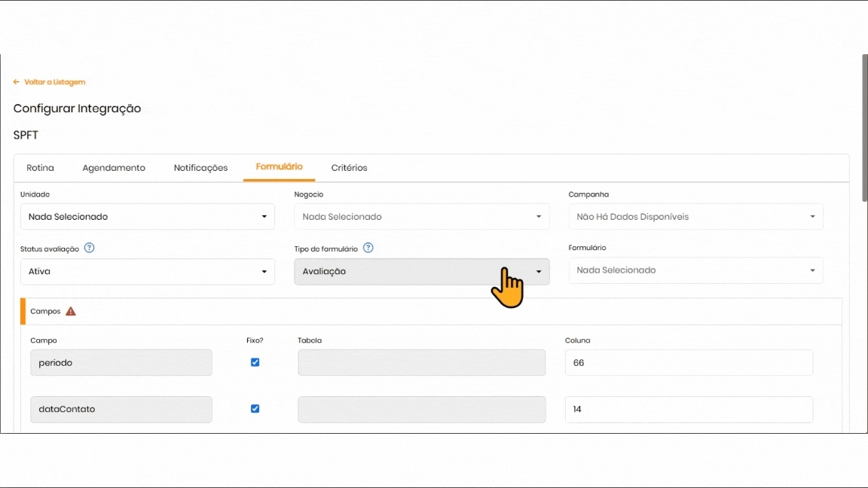Switch to the Agendamento tab
The width and height of the screenshot is (868, 488).
click(x=114, y=168)
